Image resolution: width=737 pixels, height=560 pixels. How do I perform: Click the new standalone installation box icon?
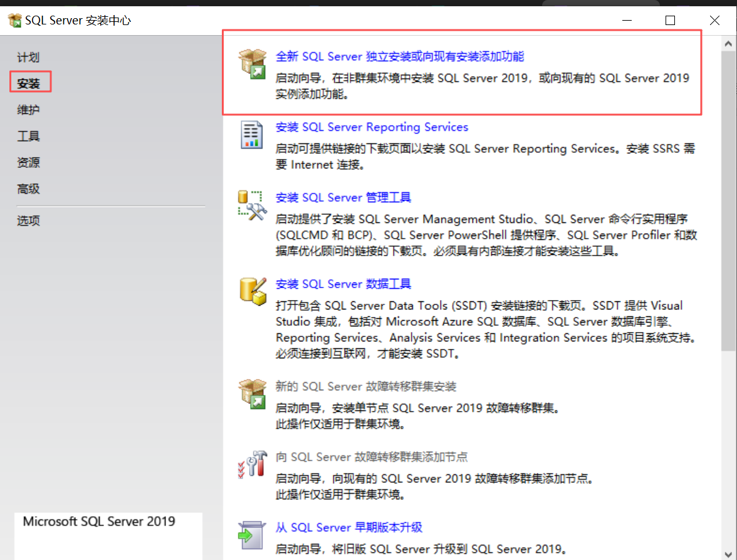point(253,65)
